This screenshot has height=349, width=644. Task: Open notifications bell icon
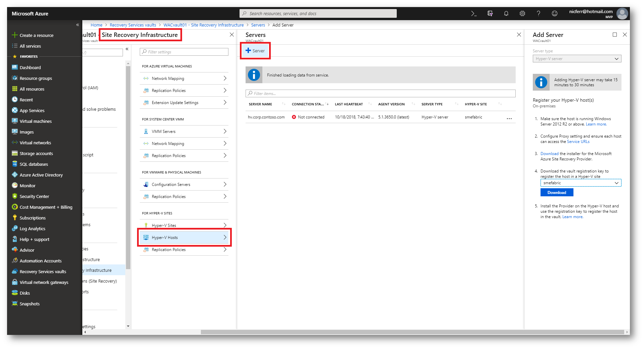506,13
